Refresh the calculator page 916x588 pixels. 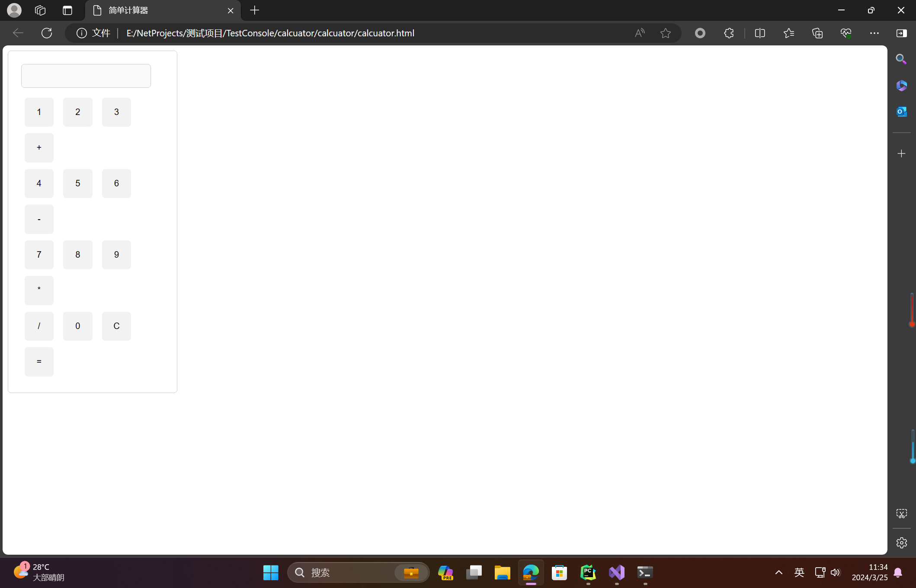(x=47, y=33)
